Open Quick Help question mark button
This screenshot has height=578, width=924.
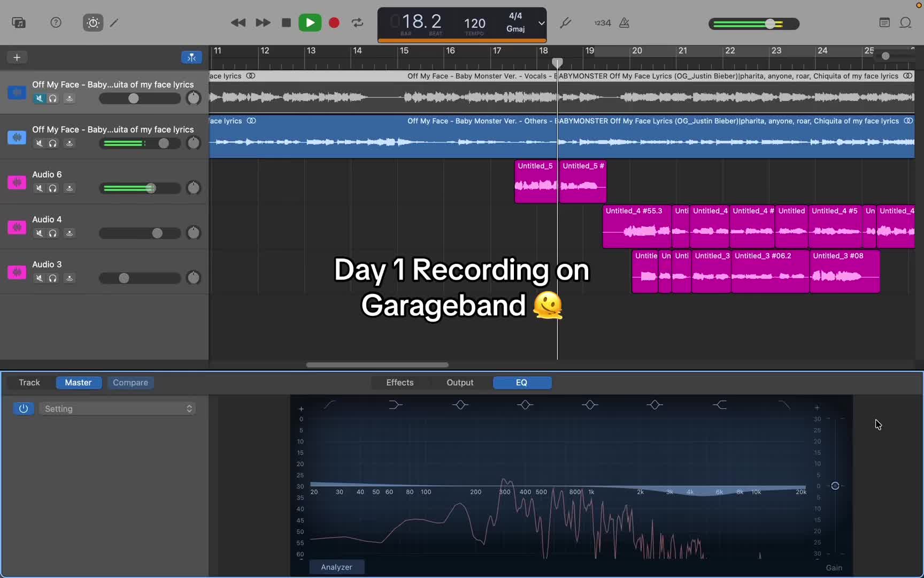pyautogui.click(x=56, y=22)
